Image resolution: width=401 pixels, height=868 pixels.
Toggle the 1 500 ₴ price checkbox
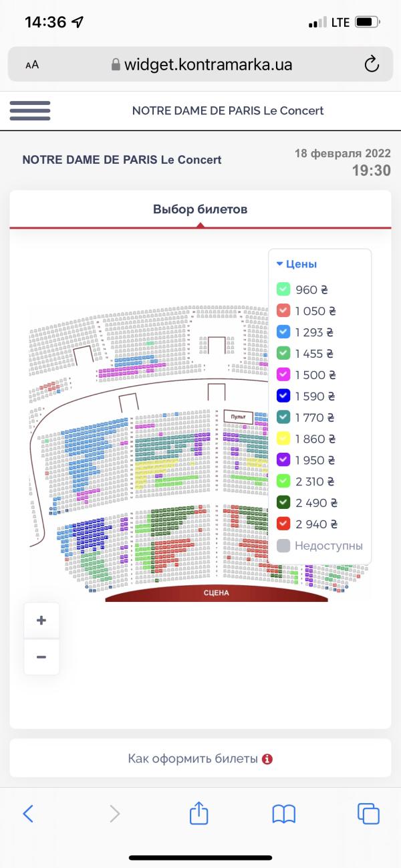coord(283,375)
